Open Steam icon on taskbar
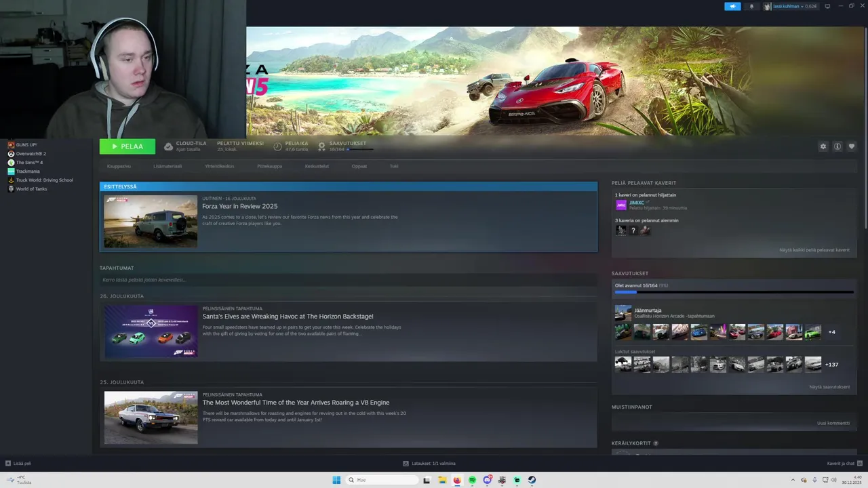This screenshot has width=868, height=488. 532,480
